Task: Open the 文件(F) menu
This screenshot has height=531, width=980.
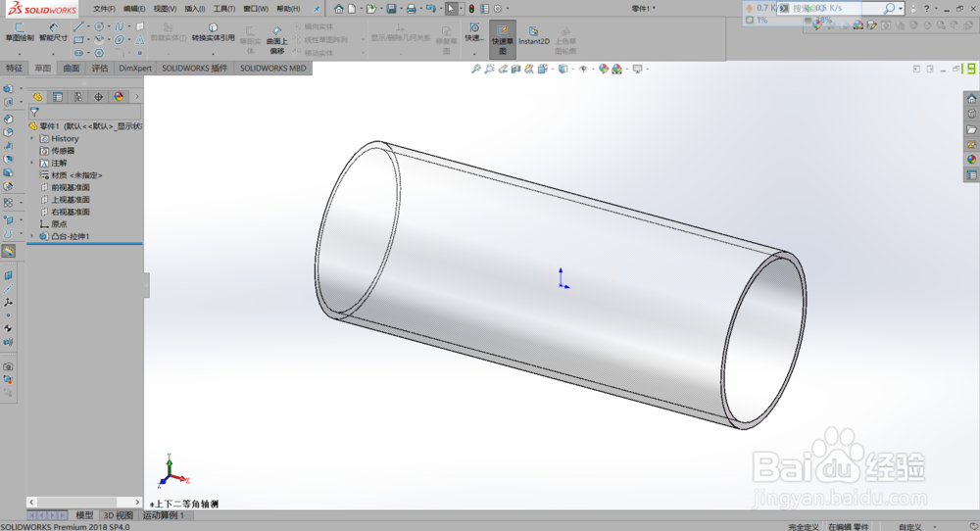Action: tap(105, 9)
